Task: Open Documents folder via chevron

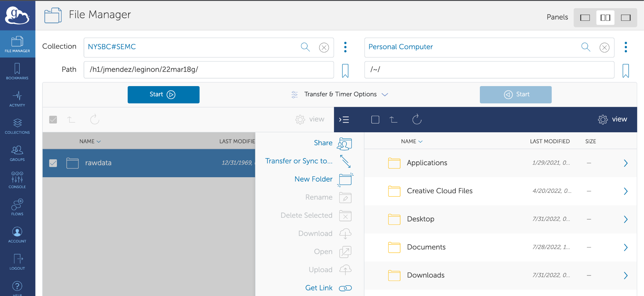Action: [626, 247]
